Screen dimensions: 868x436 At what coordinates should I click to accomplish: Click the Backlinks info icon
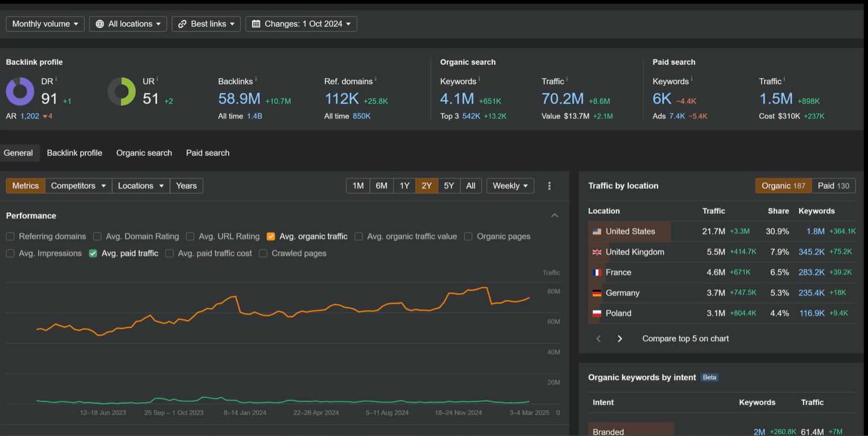click(x=256, y=79)
